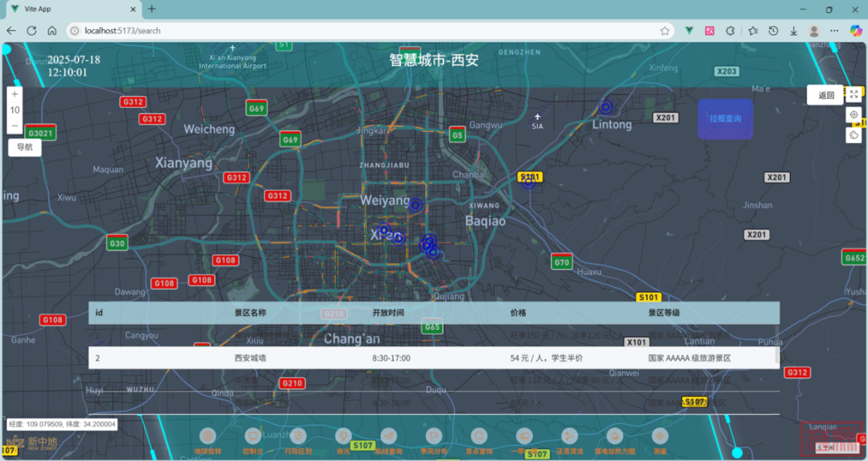Zoom out with the minus button
Screen dimensions: 868x461
click(14, 126)
